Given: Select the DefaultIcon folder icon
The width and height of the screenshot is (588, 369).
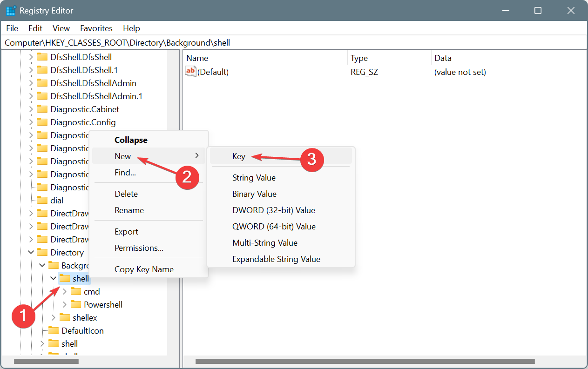Looking at the screenshot, I should point(53,330).
